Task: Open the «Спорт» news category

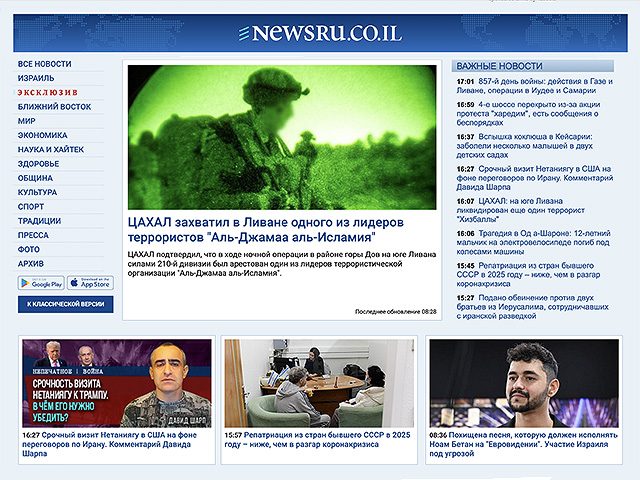Action: coord(31,206)
